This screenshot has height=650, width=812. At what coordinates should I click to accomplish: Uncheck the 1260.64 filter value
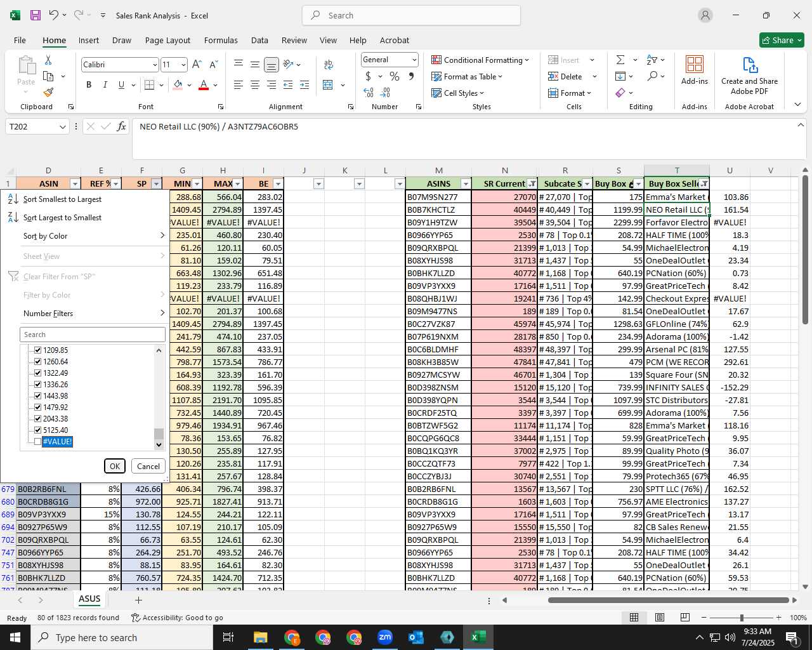tap(37, 361)
